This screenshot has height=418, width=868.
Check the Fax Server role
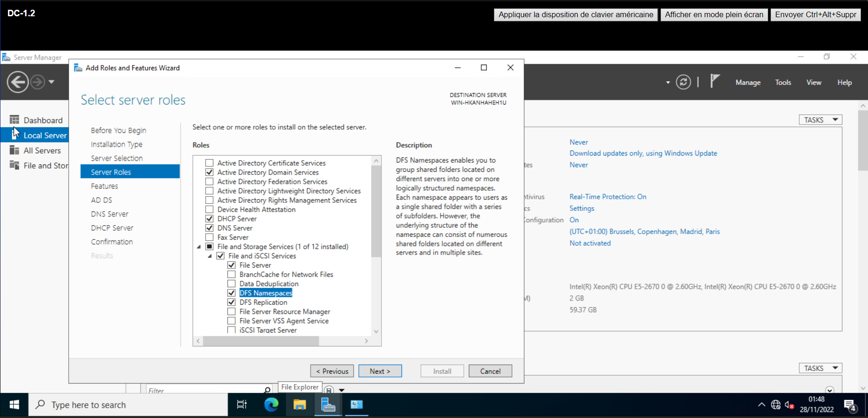pyautogui.click(x=209, y=237)
